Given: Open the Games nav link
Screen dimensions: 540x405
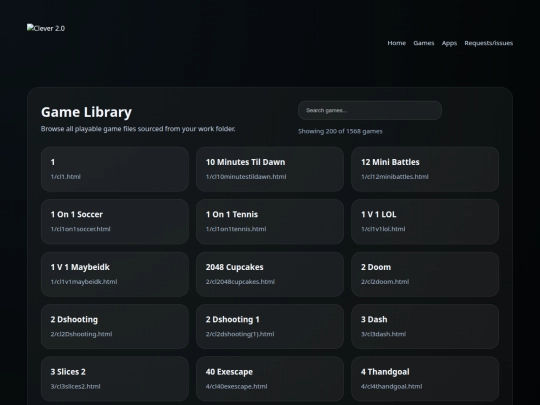Looking at the screenshot, I should coord(424,43).
